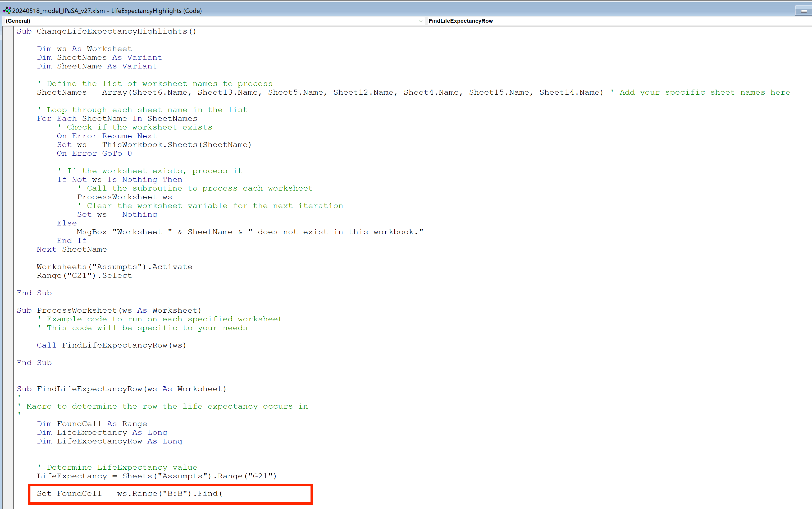Open the (General) object dropdown

click(x=212, y=21)
